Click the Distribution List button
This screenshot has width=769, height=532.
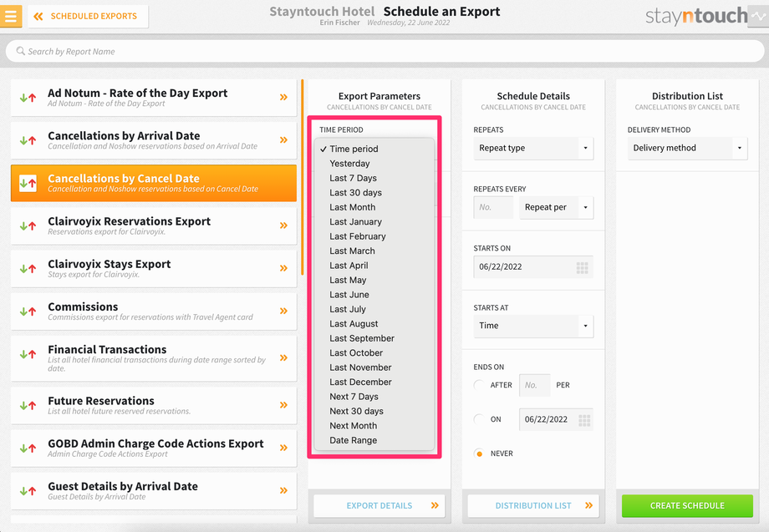[x=533, y=505]
